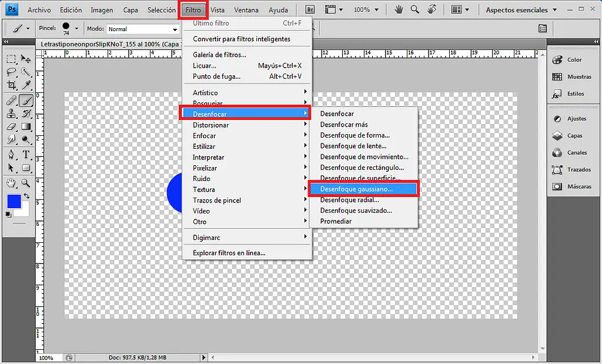Click the Rotate View icon in application bar

point(432,9)
